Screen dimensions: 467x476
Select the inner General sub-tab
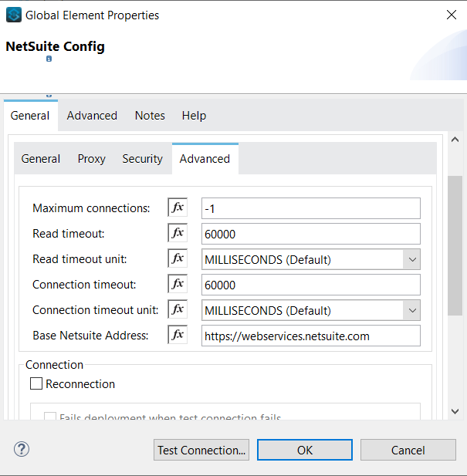click(x=41, y=159)
